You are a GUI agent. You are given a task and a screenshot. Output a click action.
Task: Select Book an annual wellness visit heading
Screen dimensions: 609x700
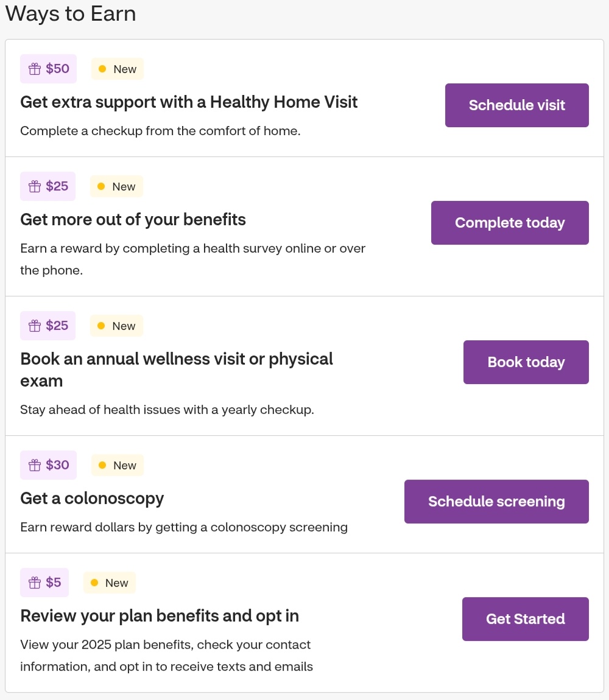point(177,369)
